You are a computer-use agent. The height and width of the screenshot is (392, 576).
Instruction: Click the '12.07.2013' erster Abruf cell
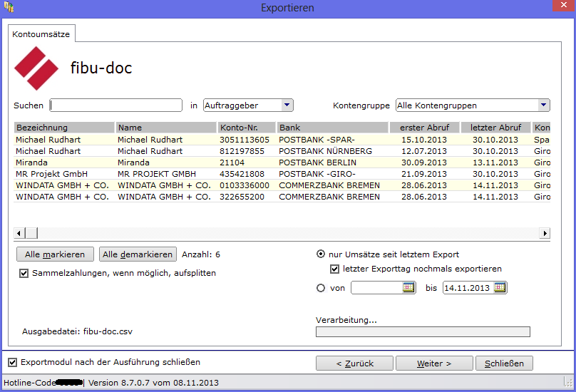point(424,151)
